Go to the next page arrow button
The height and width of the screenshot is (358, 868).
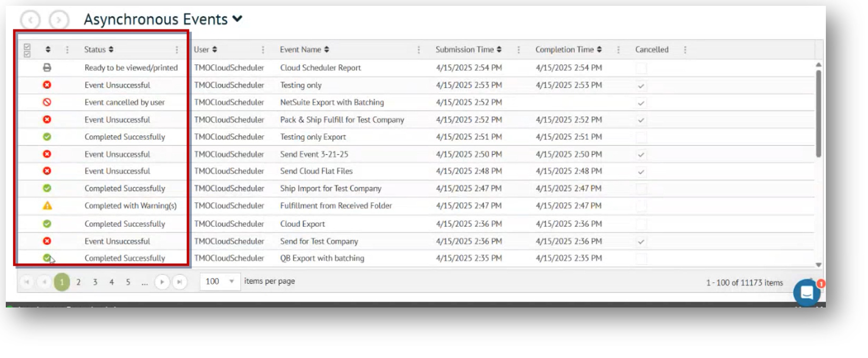click(162, 282)
